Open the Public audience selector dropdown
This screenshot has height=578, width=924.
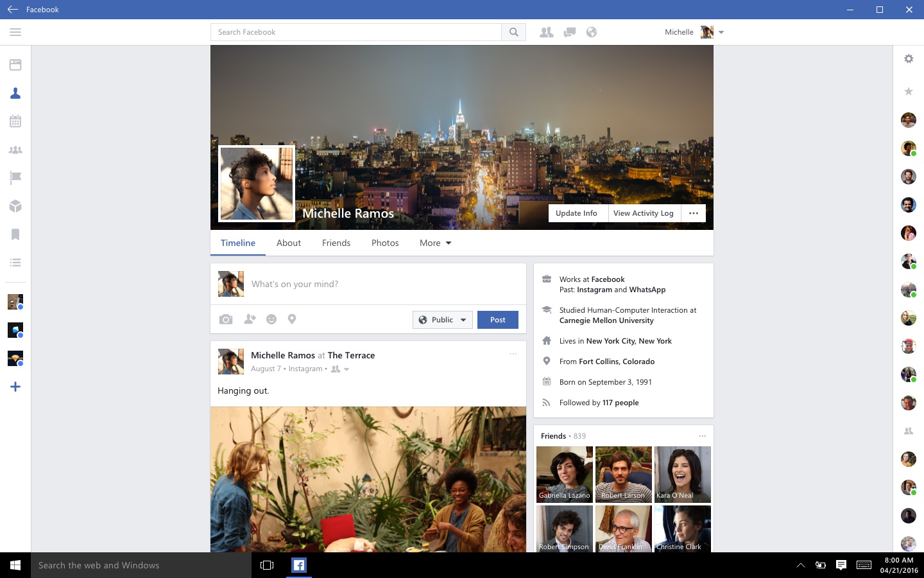pyautogui.click(x=442, y=319)
